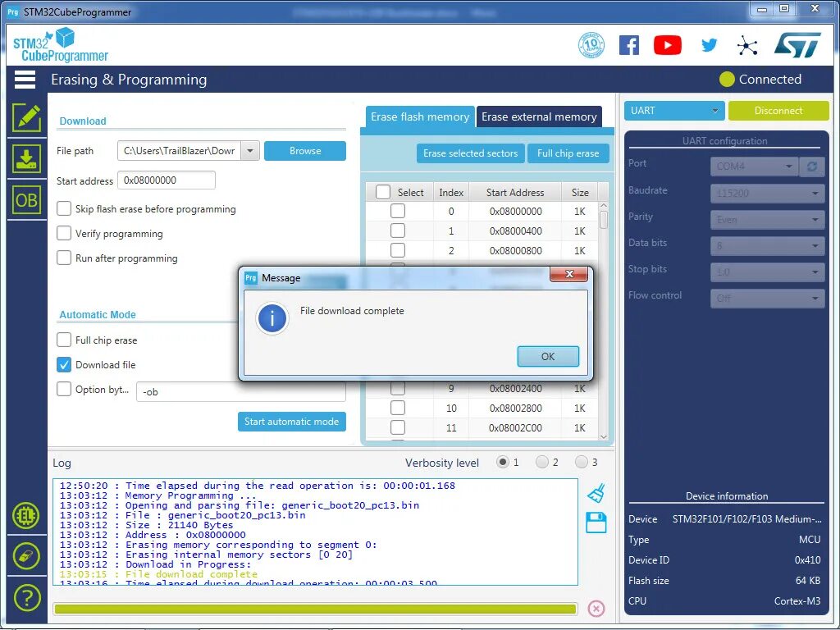Open the Parity Even dropdown
Image resolution: width=840 pixels, height=630 pixels.
pos(767,220)
